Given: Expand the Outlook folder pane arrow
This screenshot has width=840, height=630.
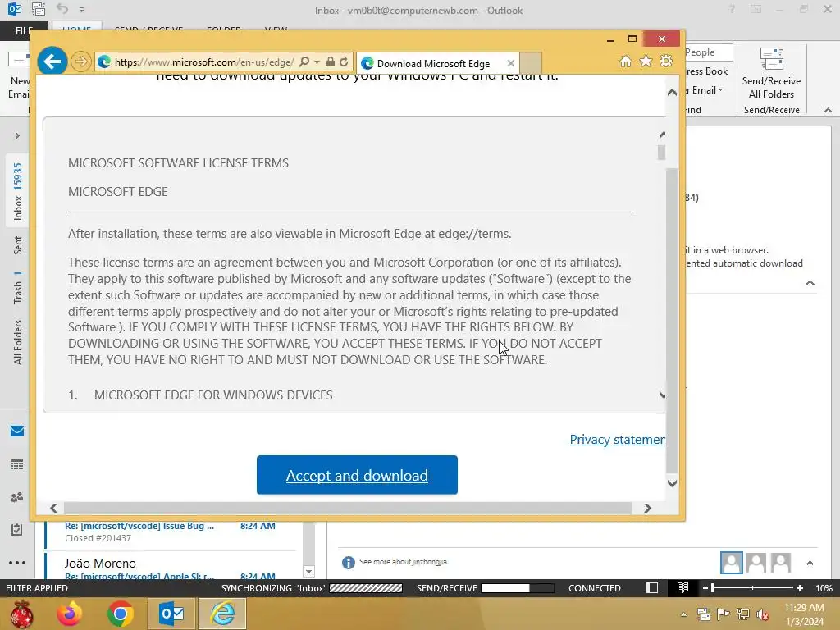Looking at the screenshot, I should 17,135.
